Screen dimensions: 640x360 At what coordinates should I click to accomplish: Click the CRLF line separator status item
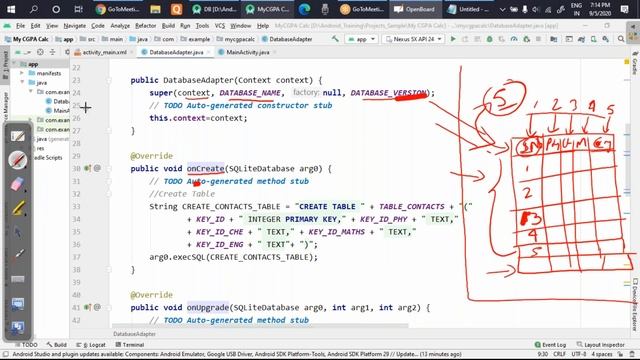pyautogui.click(x=560, y=354)
